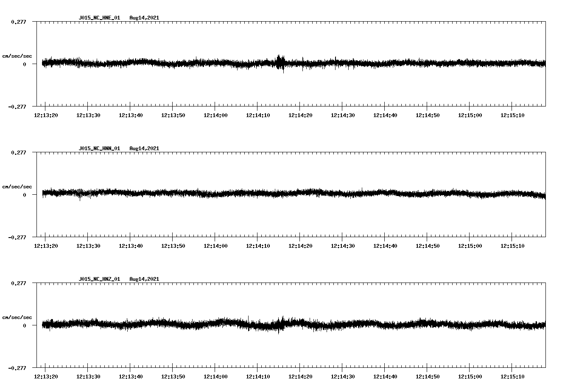Image resolution: width=576 pixels, height=392 pixels.
Task: Select 12:14:20 time label under HNZ plot
Action: [300, 376]
